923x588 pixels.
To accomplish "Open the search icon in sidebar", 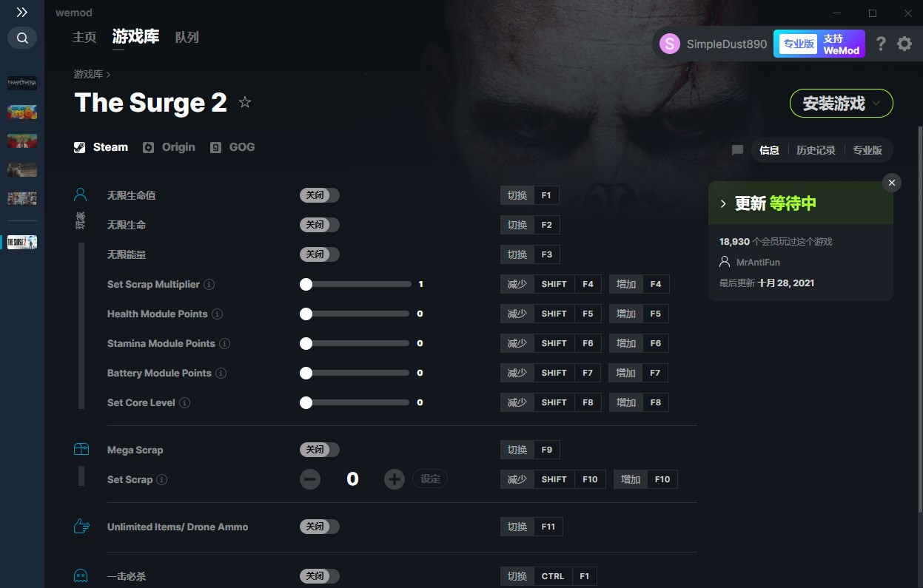I will (x=22, y=38).
